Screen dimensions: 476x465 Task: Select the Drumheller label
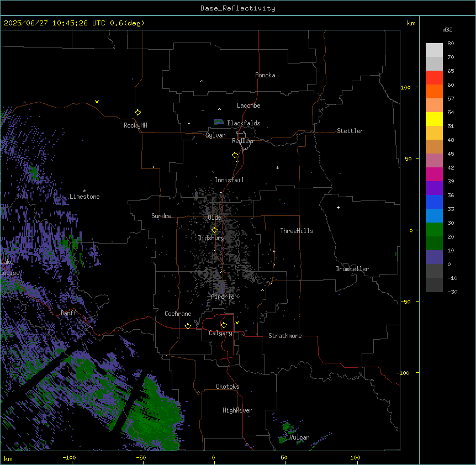352,269
